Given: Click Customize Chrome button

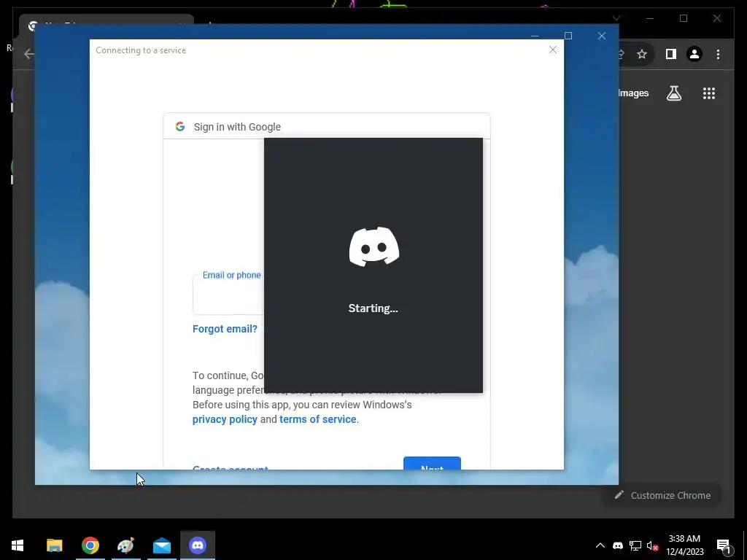Looking at the screenshot, I should click(662, 495).
